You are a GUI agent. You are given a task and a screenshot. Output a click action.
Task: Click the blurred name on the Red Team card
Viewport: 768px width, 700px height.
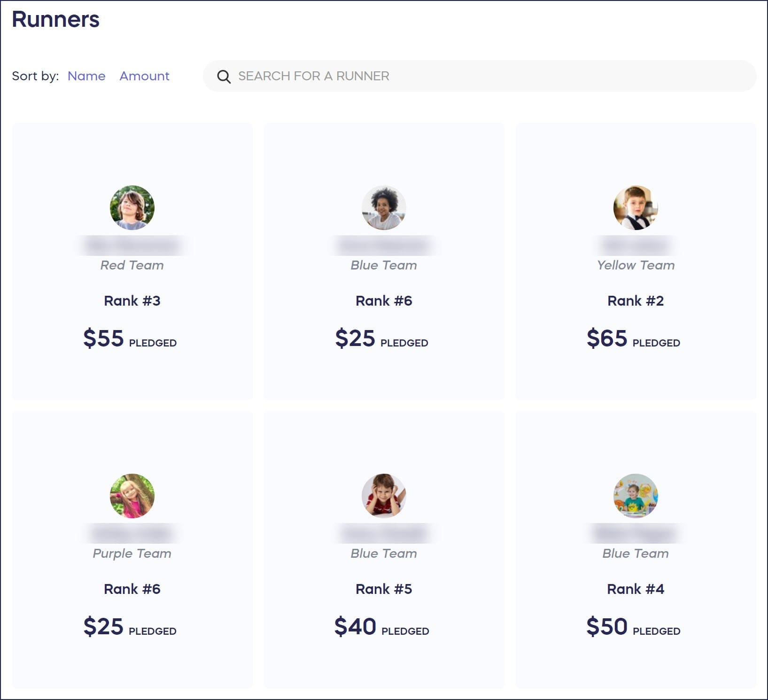point(132,245)
